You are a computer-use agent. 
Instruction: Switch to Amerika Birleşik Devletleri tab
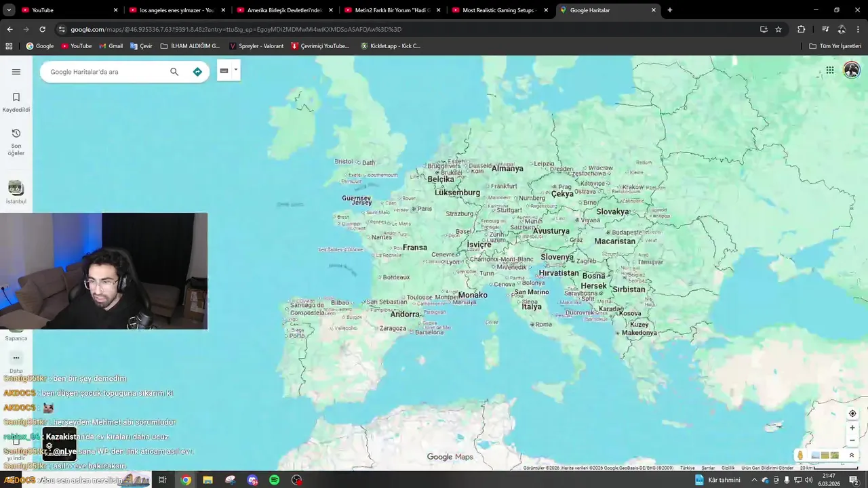285,10
